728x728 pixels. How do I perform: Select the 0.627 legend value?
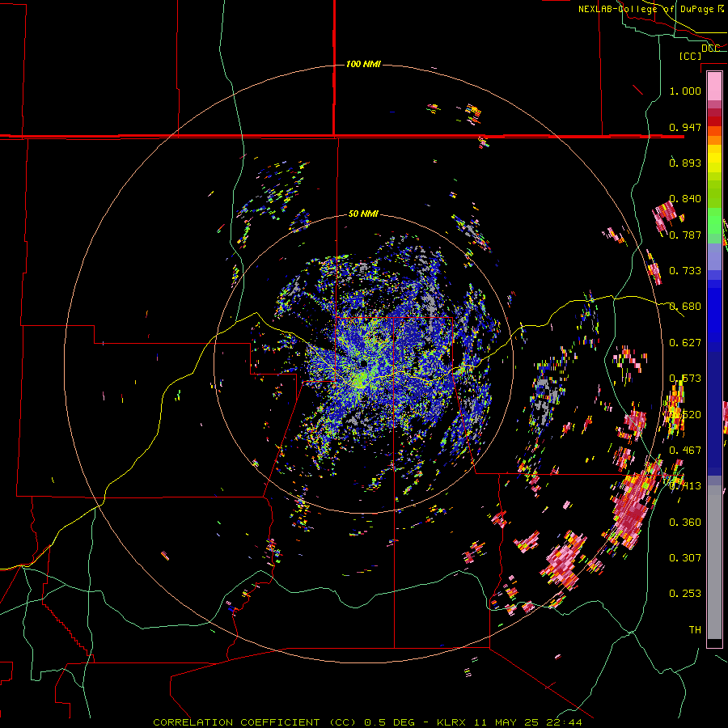685,343
